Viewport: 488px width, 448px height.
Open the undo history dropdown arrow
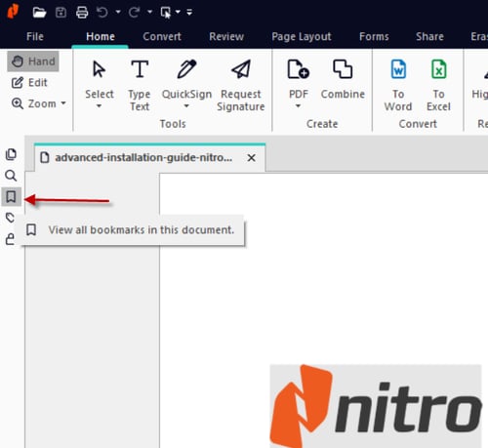(x=118, y=12)
